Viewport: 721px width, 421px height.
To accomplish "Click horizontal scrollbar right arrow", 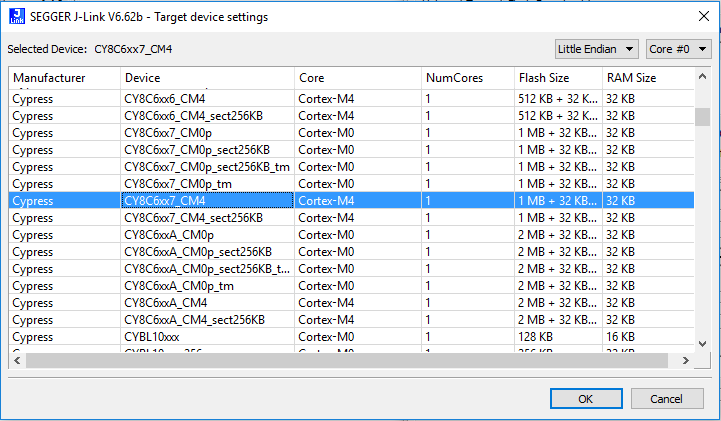I will tap(686, 361).
